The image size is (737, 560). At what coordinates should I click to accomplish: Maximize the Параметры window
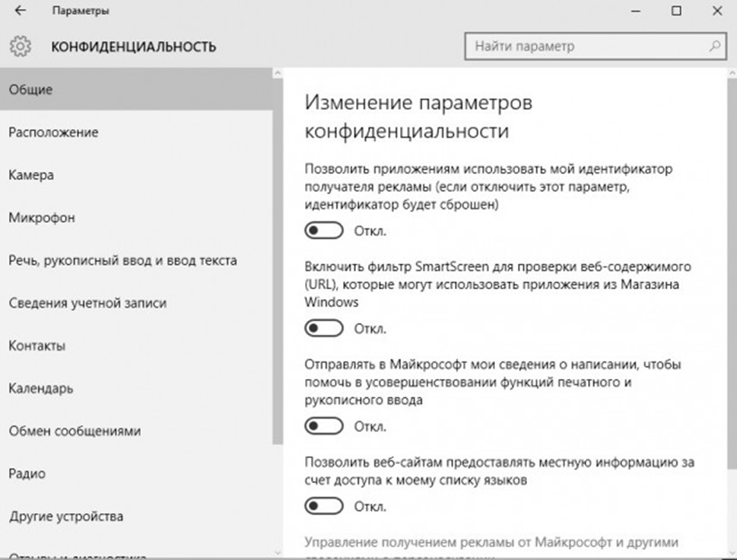[x=676, y=11]
